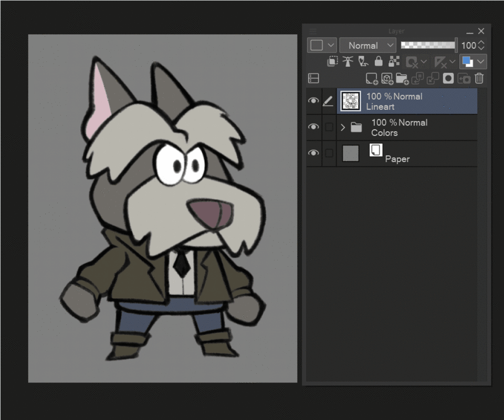
Task: Set layer as Draft Layer
Action: tap(363, 62)
